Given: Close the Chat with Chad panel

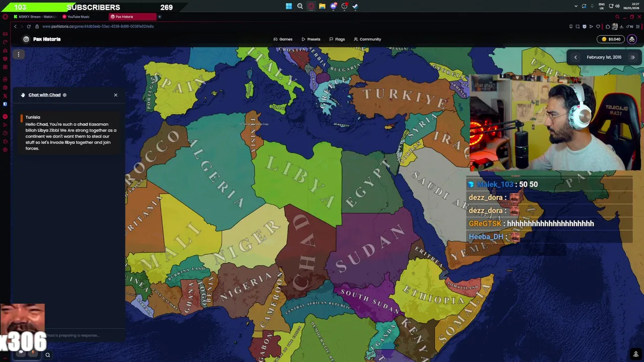Looking at the screenshot, I should click(x=115, y=95).
